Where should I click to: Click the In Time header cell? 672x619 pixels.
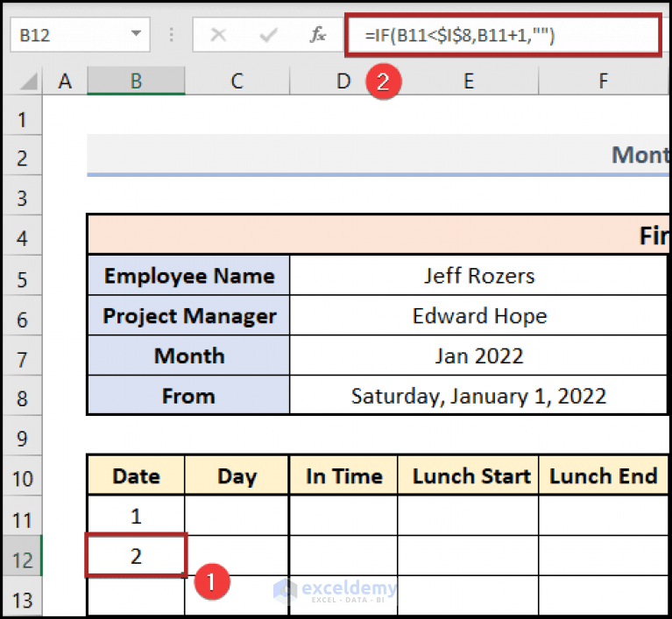(x=343, y=475)
